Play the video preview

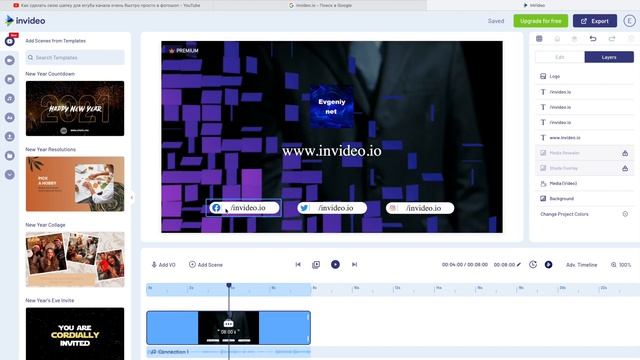click(335, 264)
